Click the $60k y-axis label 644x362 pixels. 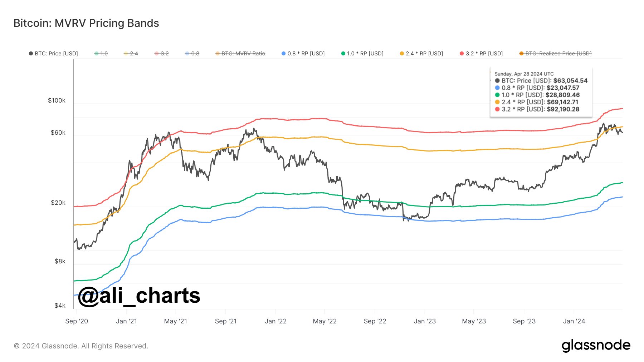click(58, 133)
